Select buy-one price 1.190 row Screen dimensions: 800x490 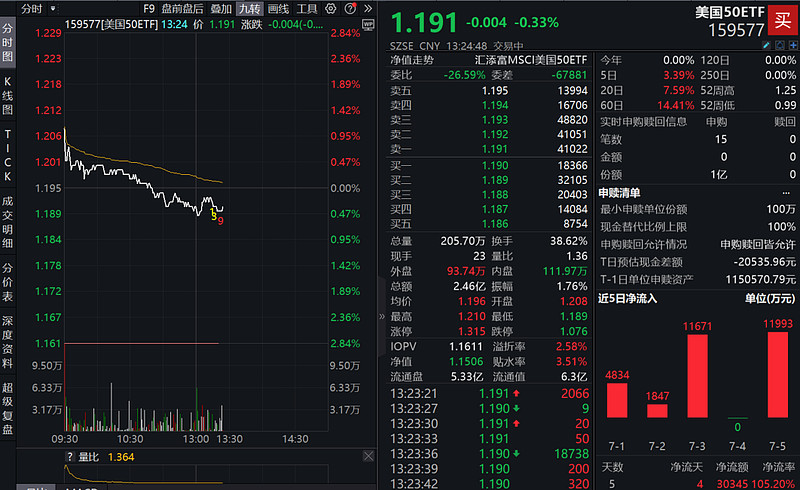[489, 165]
